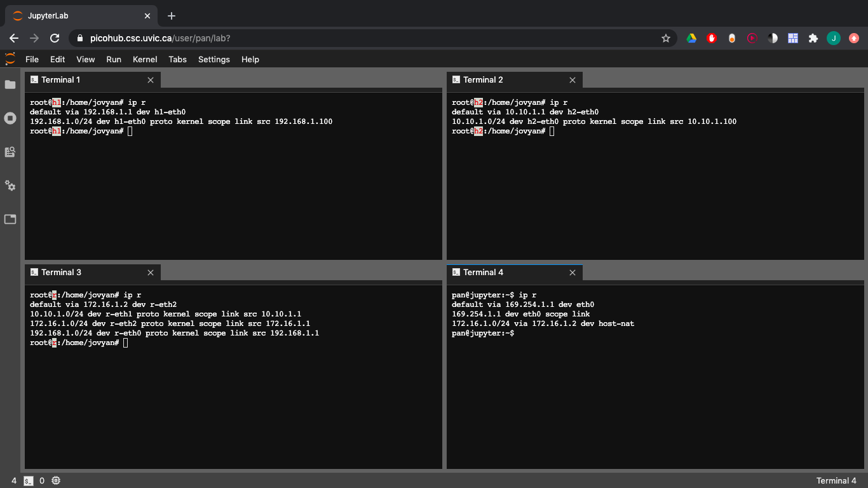Click the terminal count icon in status bar
Image resolution: width=868 pixels, height=488 pixels.
tap(29, 481)
